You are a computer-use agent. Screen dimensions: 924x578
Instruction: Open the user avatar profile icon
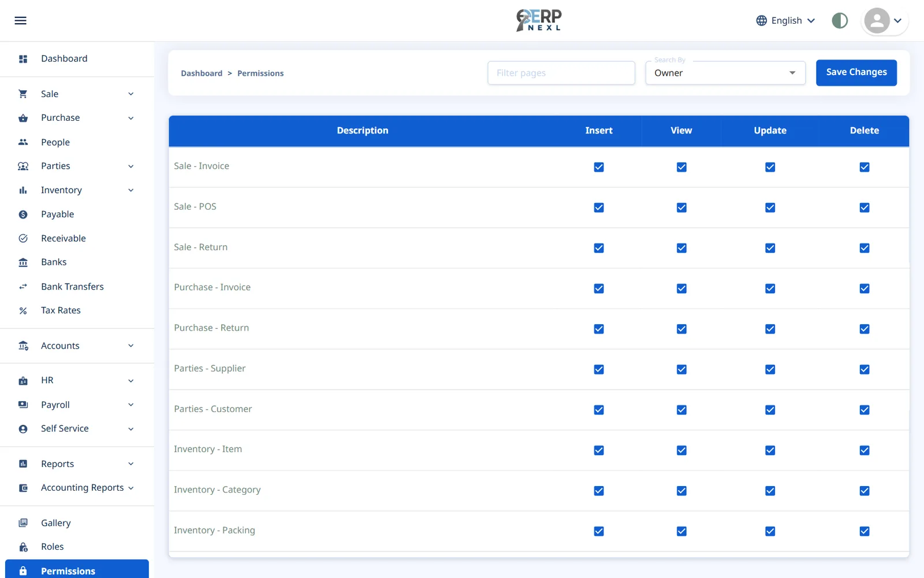[x=877, y=21]
